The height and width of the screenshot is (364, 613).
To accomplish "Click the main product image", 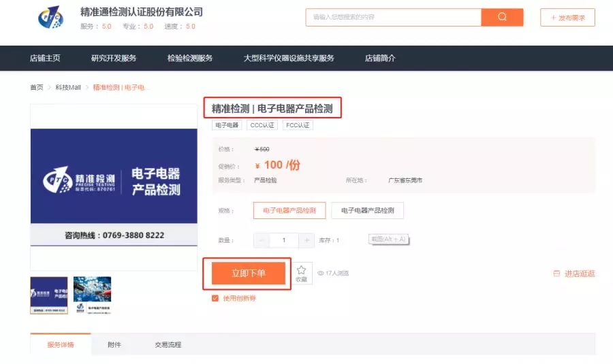I will pyautogui.click(x=114, y=187).
